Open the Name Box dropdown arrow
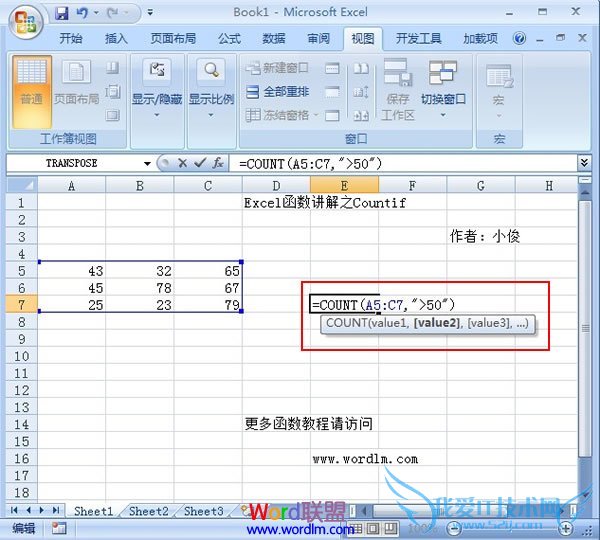Screen dimensions: 600x540 coord(147,164)
